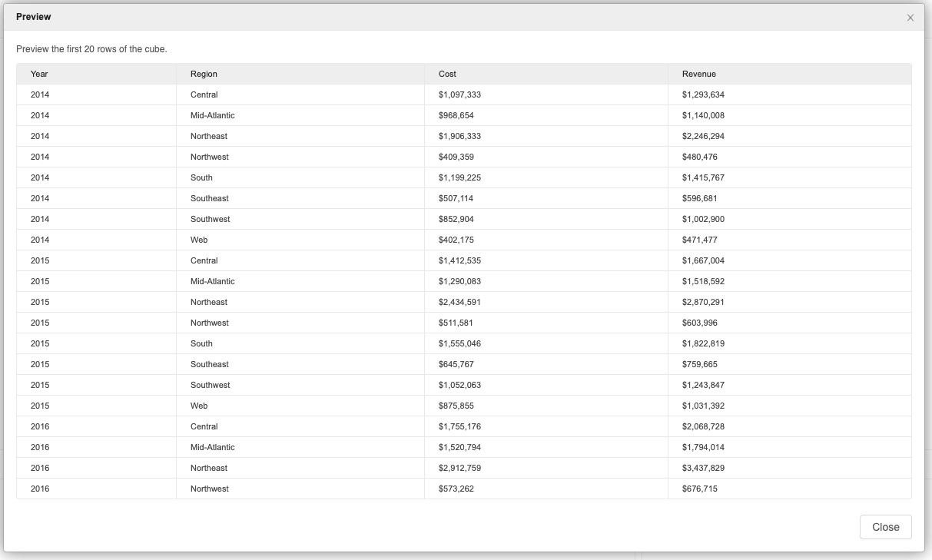Click the revenue value $480,476
This screenshot has width=932, height=560.
(x=699, y=157)
